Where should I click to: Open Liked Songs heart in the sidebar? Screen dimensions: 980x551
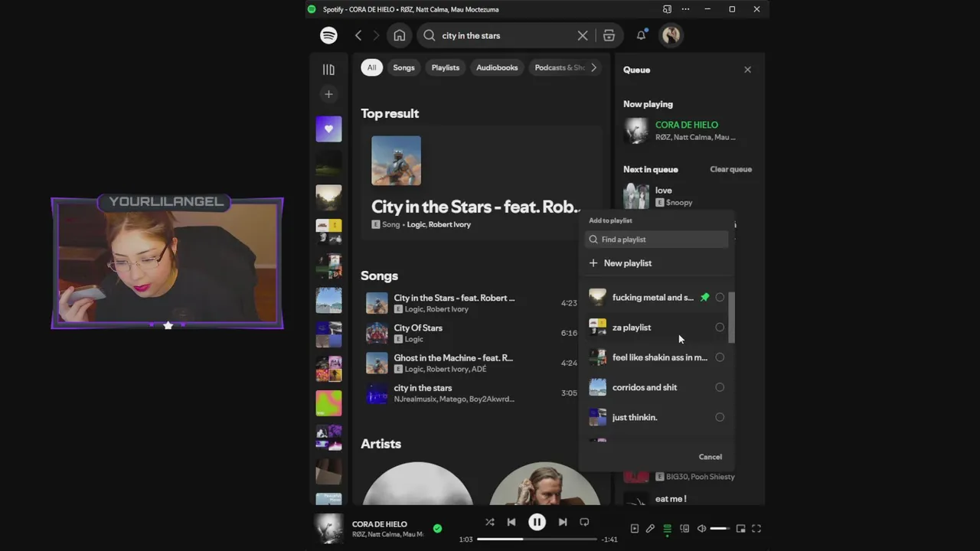pos(328,129)
